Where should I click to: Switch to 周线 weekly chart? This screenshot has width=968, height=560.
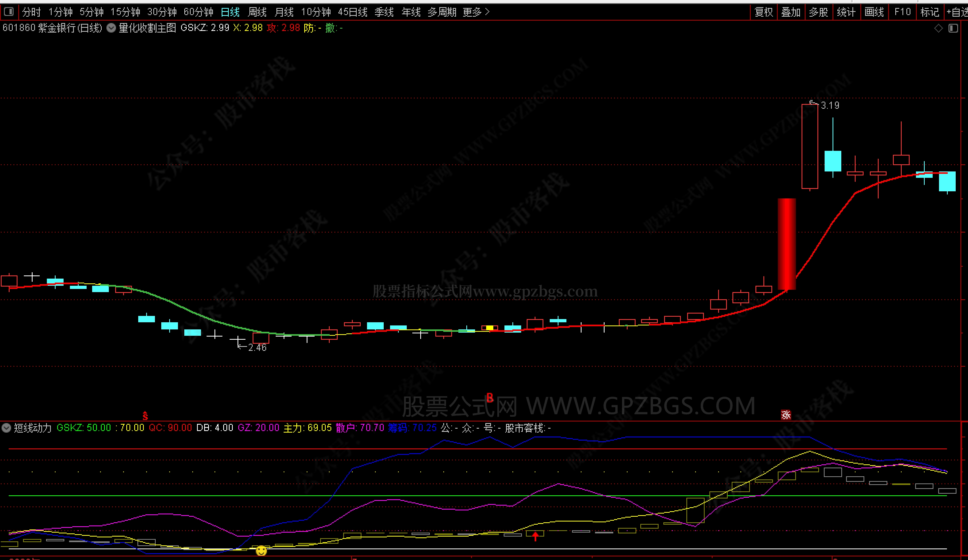[x=257, y=12]
